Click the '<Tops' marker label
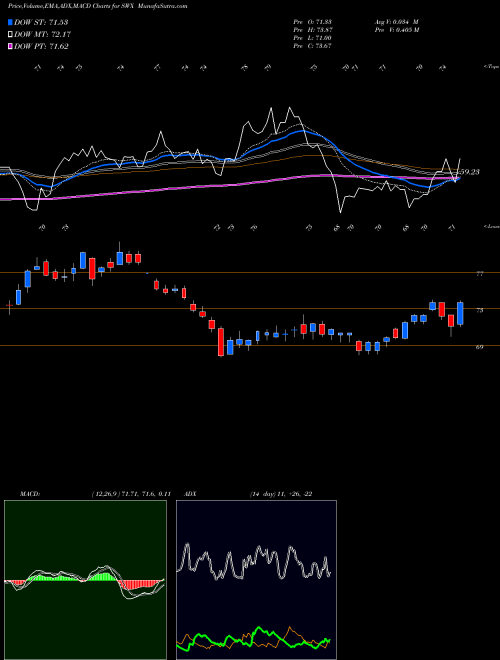This screenshot has height=660, width=500. tap(491, 67)
